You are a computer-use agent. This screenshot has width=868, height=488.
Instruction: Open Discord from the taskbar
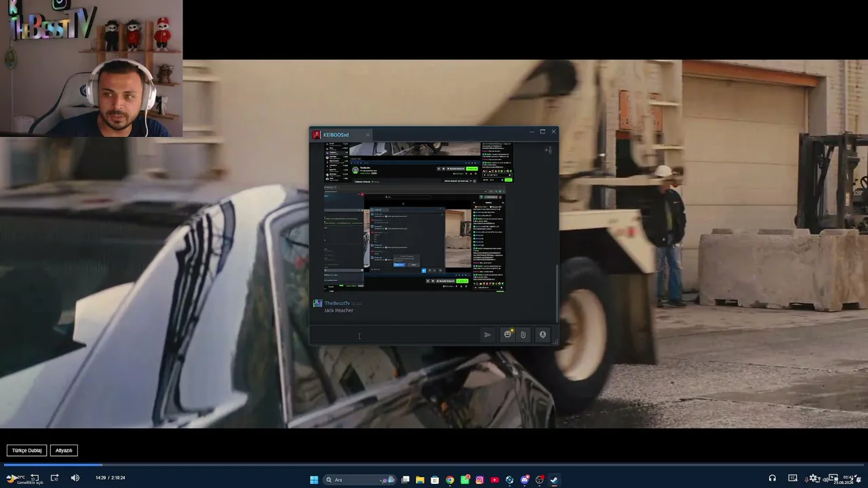pyautogui.click(x=524, y=480)
